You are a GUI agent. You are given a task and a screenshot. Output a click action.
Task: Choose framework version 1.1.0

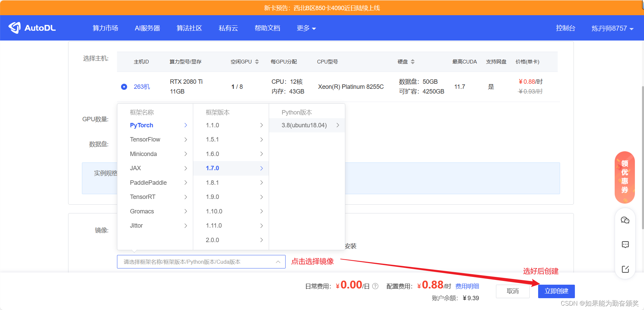(231, 125)
